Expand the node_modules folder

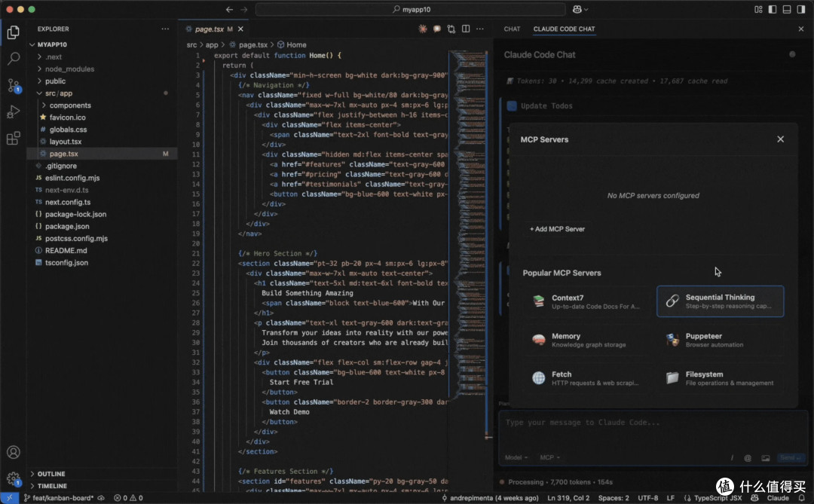[x=102, y=69]
